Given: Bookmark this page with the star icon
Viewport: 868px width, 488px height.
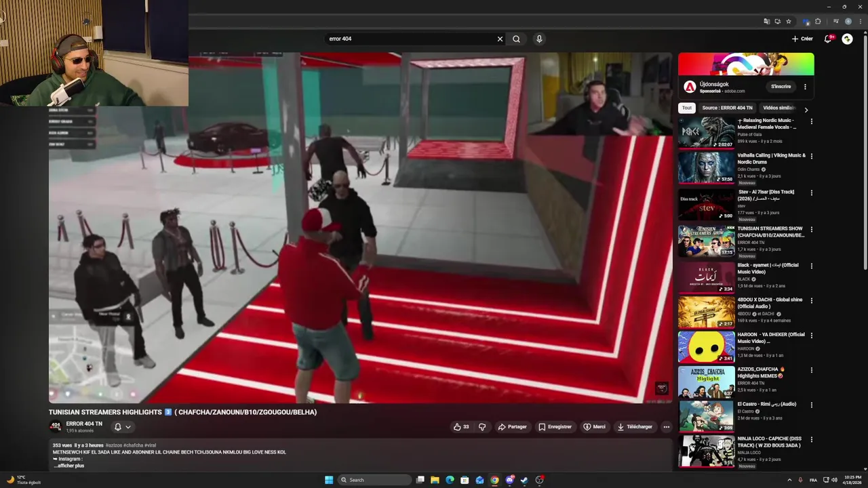Looking at the screenshot, I should 788,21.
